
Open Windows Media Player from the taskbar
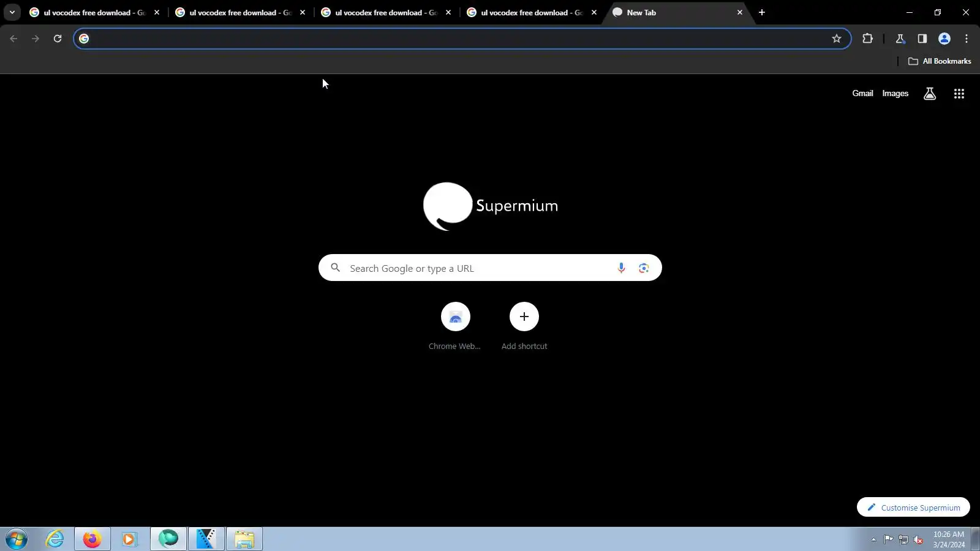pos(130,539)
